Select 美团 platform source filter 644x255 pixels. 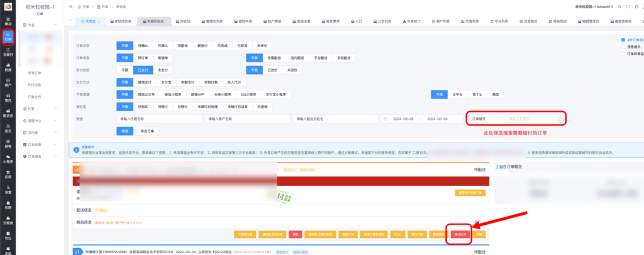coord(496,94)
